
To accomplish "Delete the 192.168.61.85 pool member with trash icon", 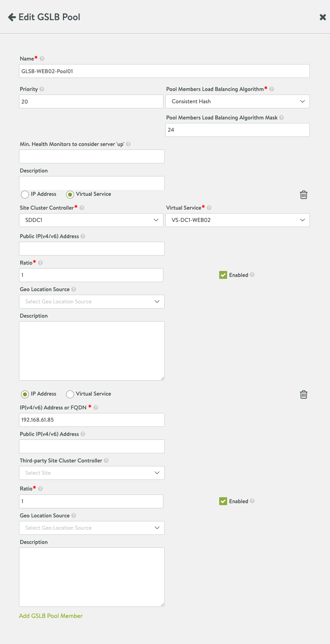I will 303,394.
